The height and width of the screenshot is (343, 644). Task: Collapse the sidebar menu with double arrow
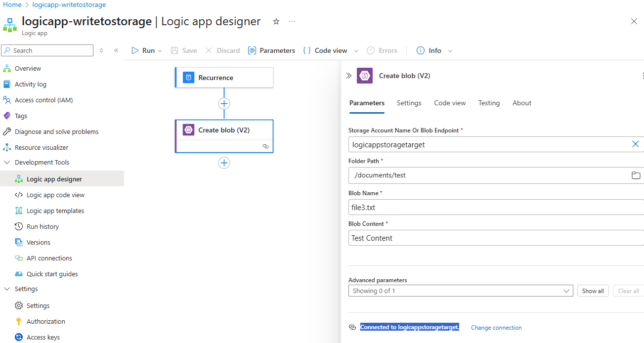[x=116, y=50]
